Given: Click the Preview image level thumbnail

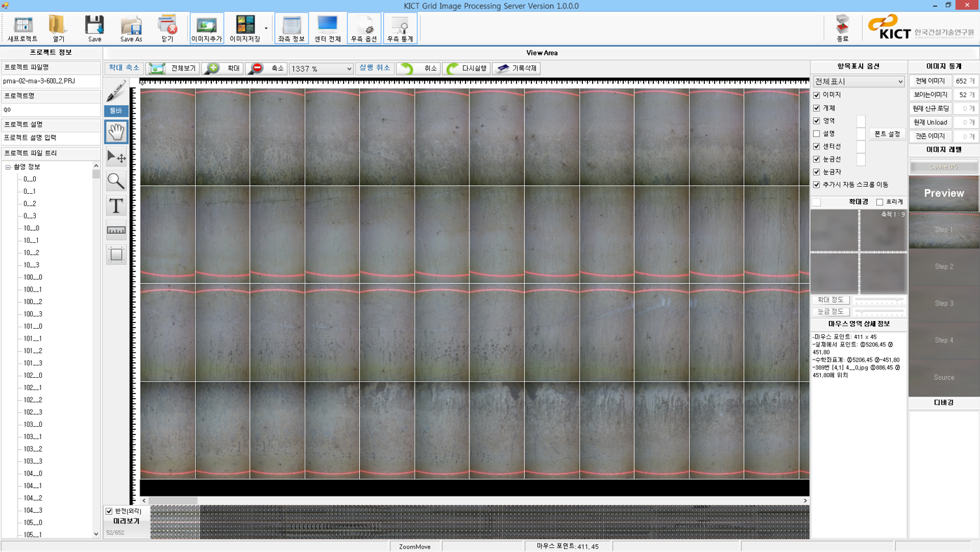Looking at the screenshot, I should click(943, 193).
